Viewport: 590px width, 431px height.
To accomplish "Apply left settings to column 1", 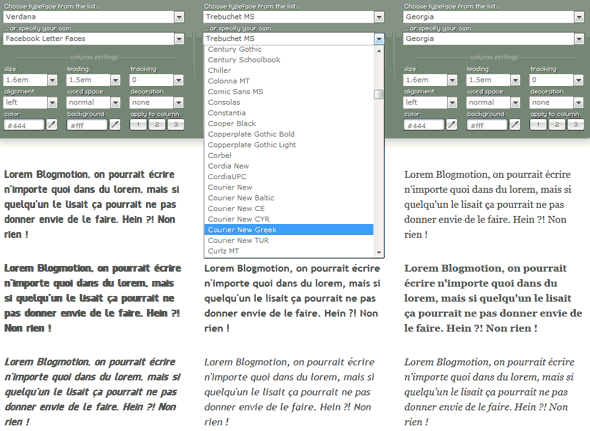I will (138, 125).
